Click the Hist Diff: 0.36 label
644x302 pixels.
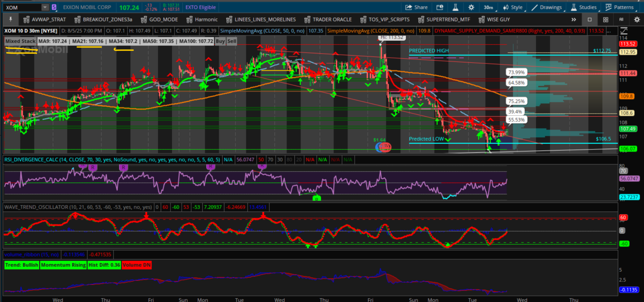point(104,265)
